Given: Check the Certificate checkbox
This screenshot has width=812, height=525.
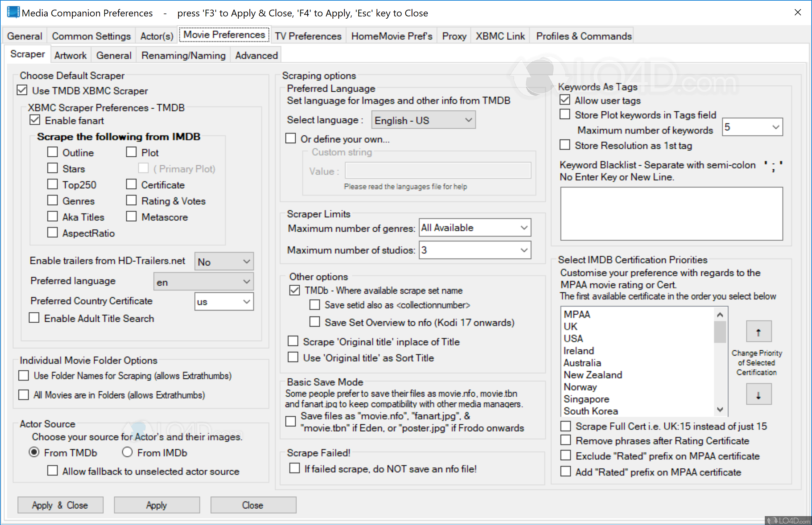Looking at the screenshot, I should click(x=131, y=184).
